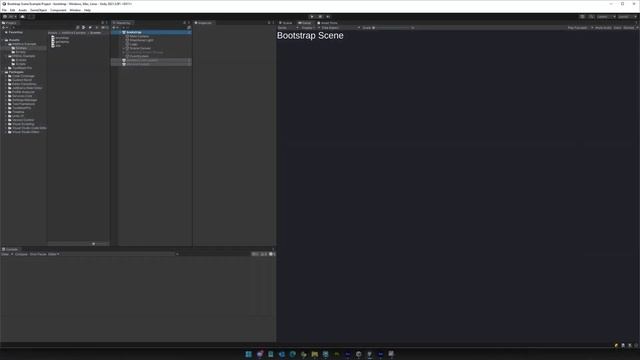Open the Help menu
This screenshot has height=360, width=640.
tap(87, 10)
